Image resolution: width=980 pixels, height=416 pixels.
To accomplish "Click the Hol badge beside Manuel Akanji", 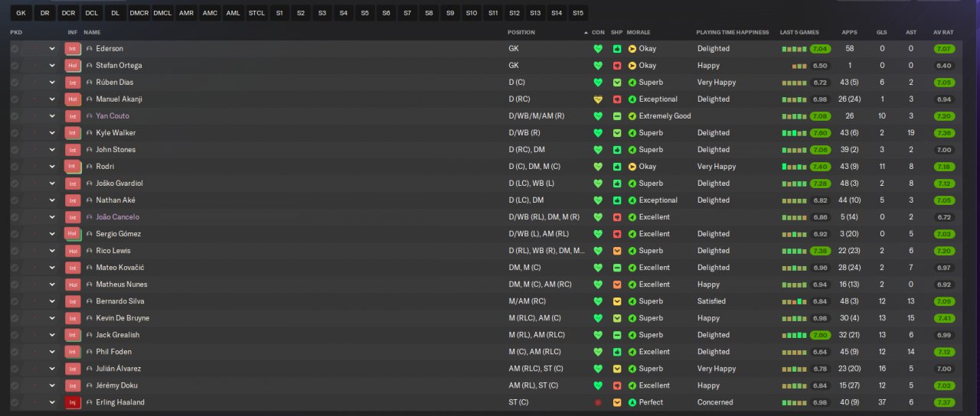I will [73, 99].
